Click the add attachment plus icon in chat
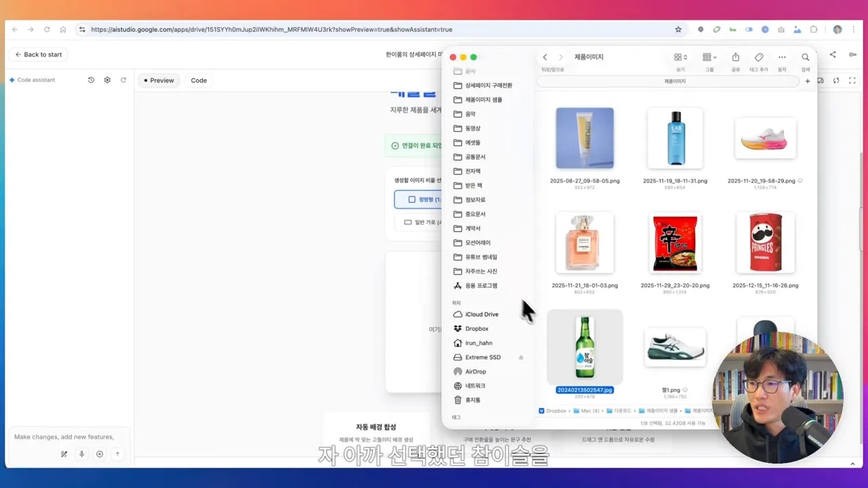 tap(100, 454)
